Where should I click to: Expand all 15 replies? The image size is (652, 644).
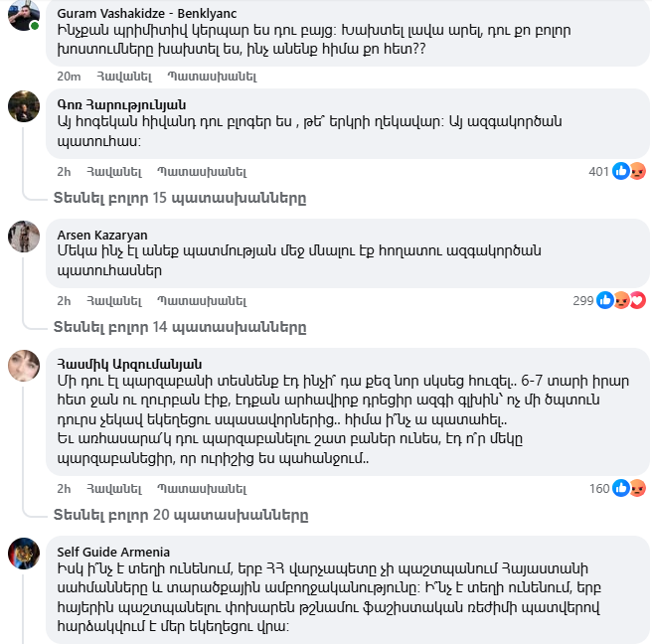(179, 198)
